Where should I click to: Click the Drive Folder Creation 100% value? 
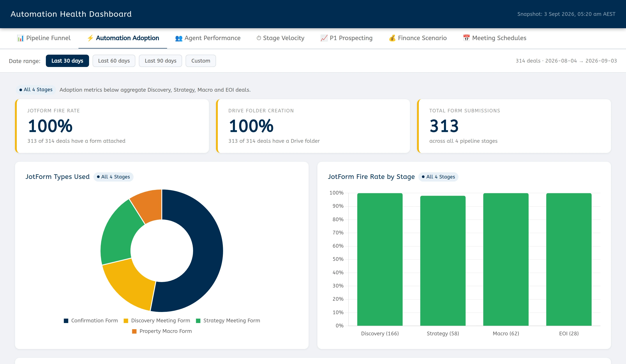click(251, 126)
